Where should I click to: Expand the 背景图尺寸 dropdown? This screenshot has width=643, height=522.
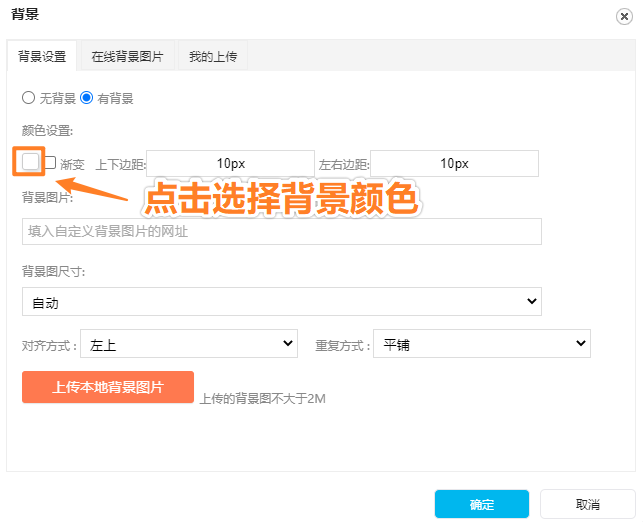[281, 301]
